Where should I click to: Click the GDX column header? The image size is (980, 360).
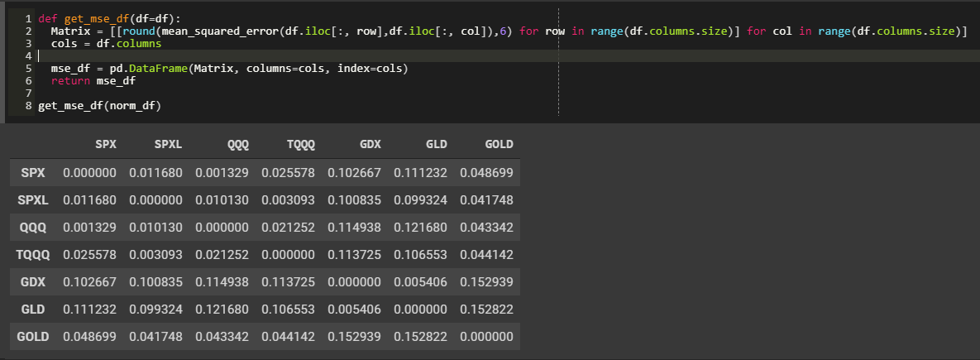pos(370,144)
